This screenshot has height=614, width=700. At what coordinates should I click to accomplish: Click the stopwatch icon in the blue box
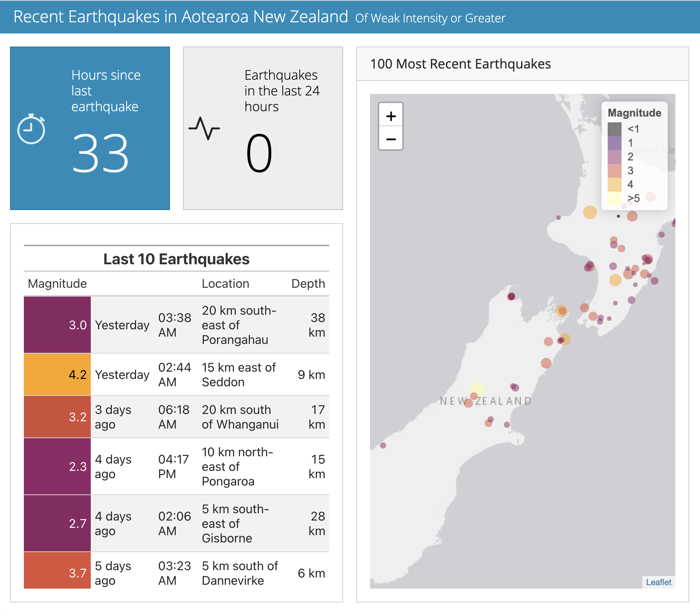tap(31, 129)
